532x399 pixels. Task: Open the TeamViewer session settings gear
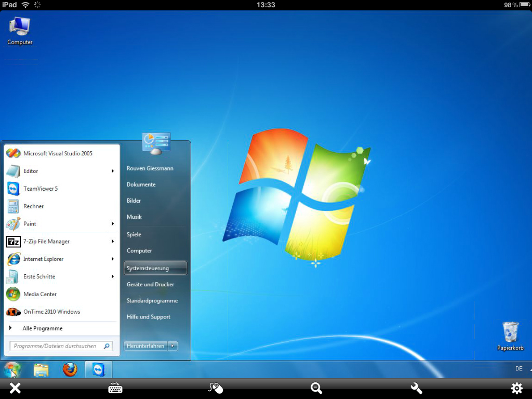pos(516,388)
